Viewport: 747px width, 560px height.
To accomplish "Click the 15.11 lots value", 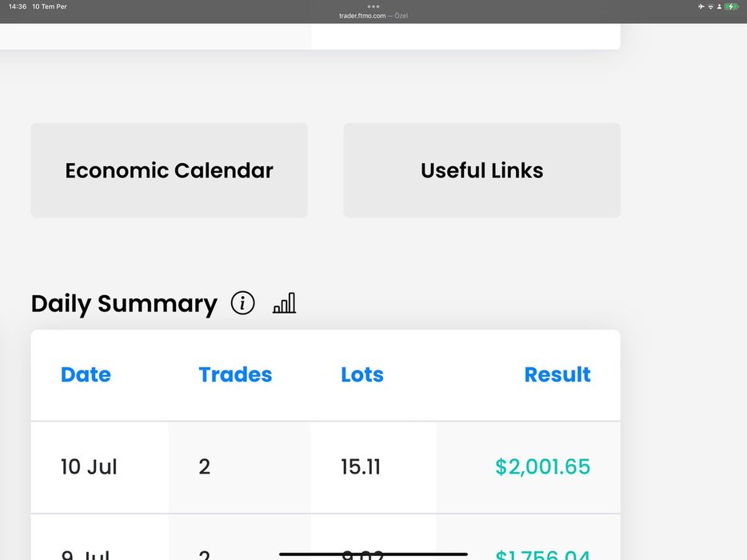I will [x=361, y=466].
